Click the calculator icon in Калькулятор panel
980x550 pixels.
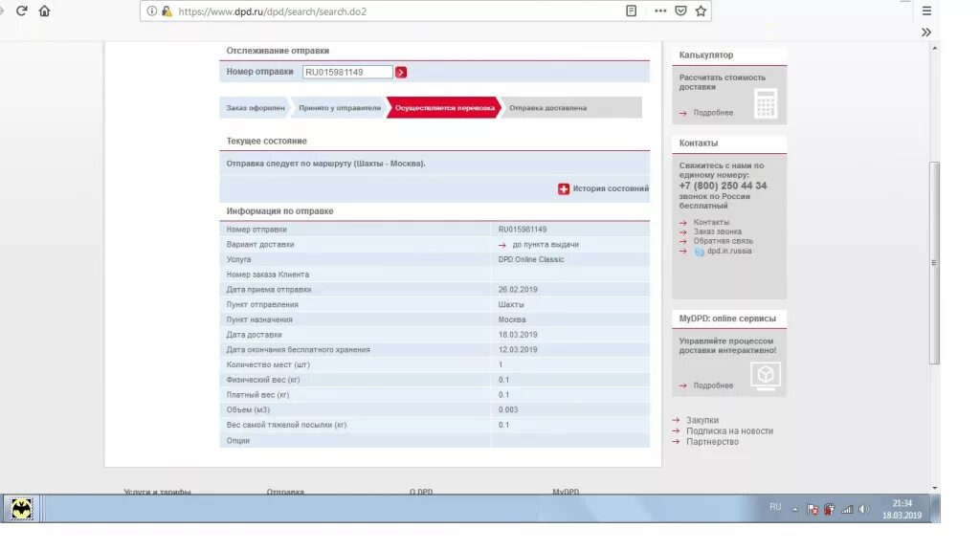(766, 103)
